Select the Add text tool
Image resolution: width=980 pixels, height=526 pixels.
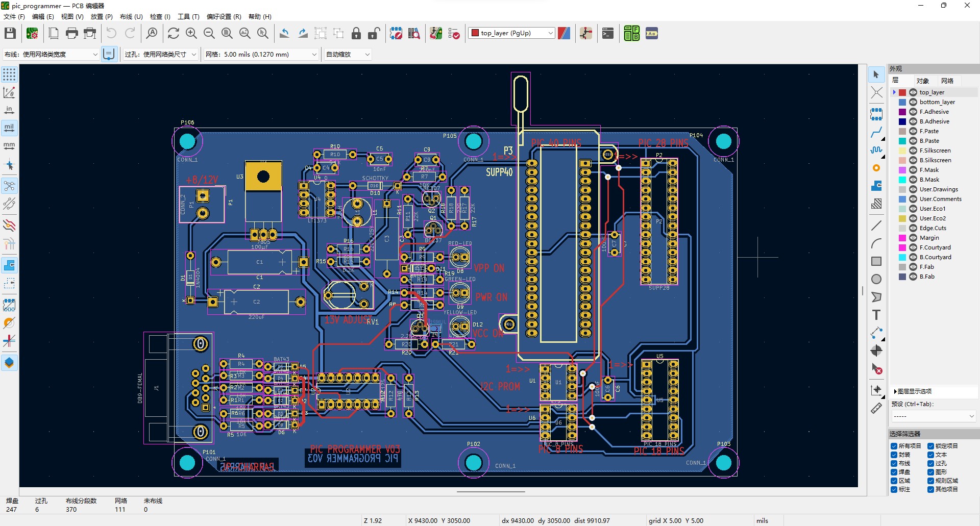click(x=876, y=315)
